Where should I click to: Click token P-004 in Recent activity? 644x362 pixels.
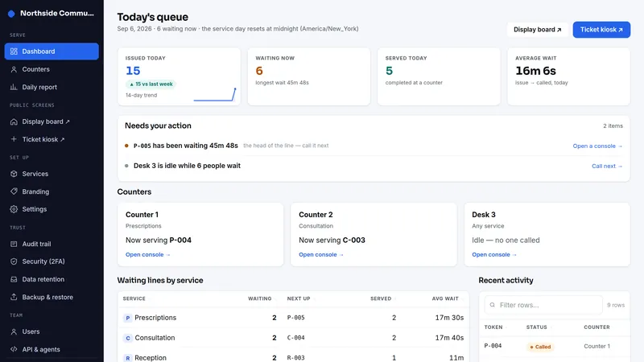coord(493,346)
